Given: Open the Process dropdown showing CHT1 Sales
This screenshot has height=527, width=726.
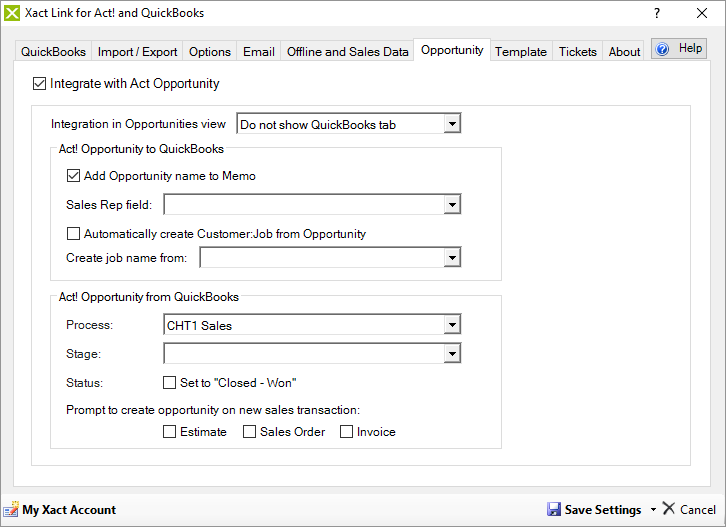Looking at the screenshot, I should click(x=452, y=325).
